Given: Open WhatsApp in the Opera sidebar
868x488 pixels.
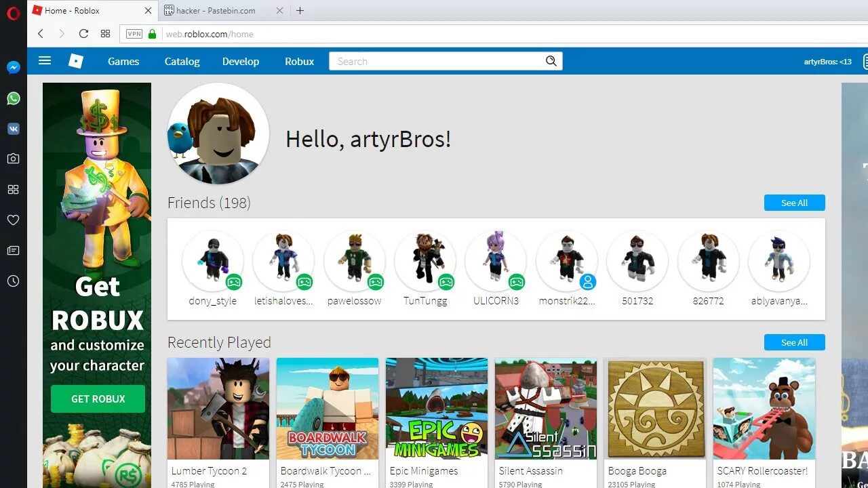Looking at the screenshot, I should click(x=13, y=98).
